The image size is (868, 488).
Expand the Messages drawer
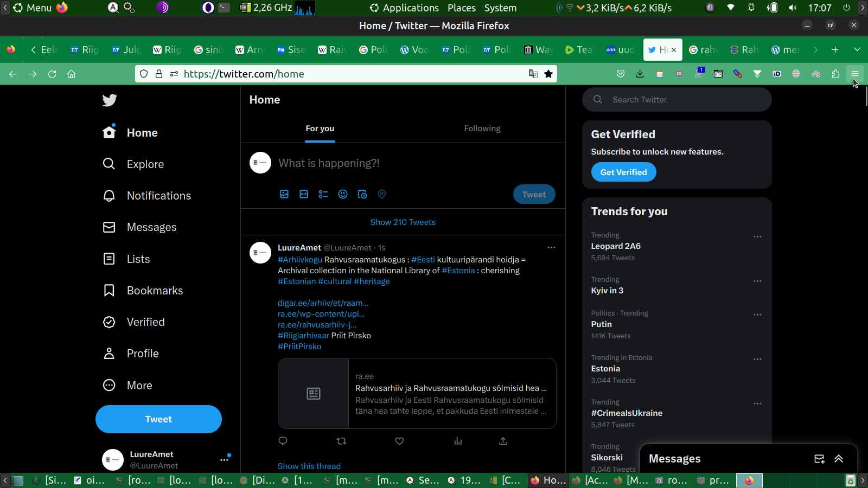pos(839,459)
